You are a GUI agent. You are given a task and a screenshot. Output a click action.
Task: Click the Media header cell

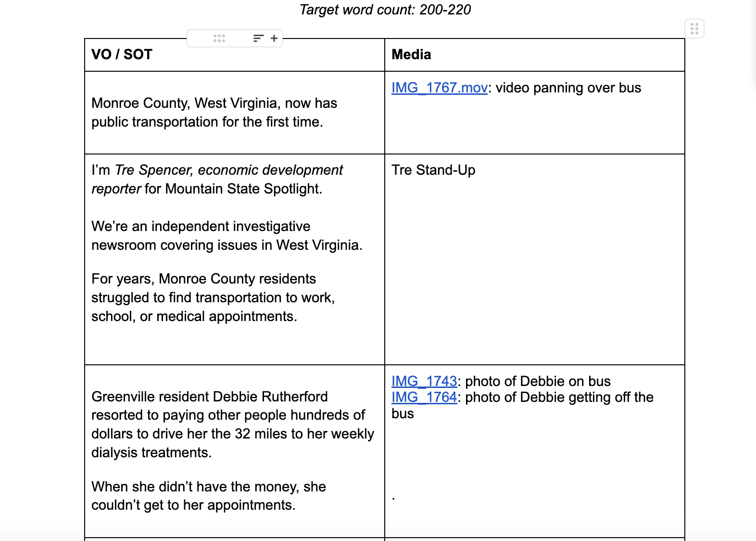point(535,55)
